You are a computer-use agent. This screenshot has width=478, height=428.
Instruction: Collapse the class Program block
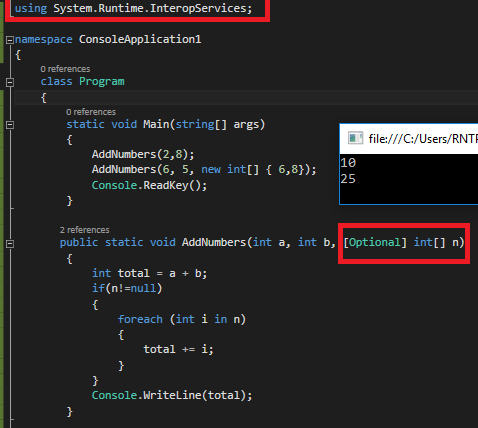(x=10, y=82)
